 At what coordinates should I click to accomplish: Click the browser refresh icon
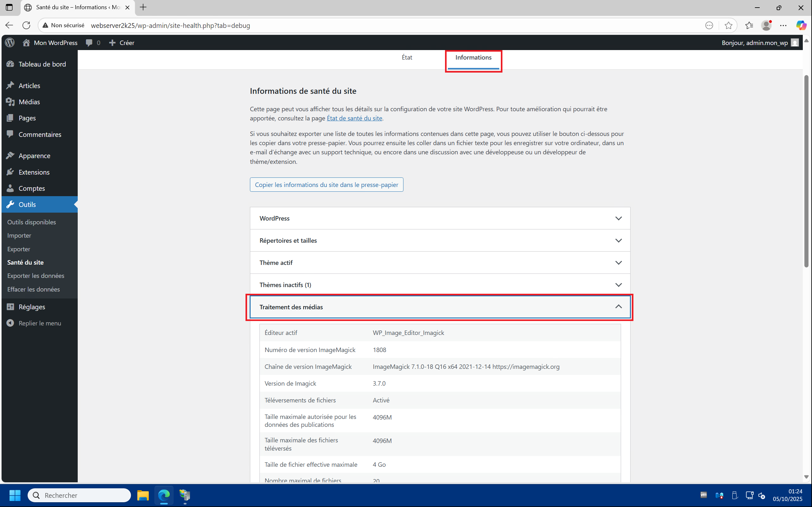(26, 25)
